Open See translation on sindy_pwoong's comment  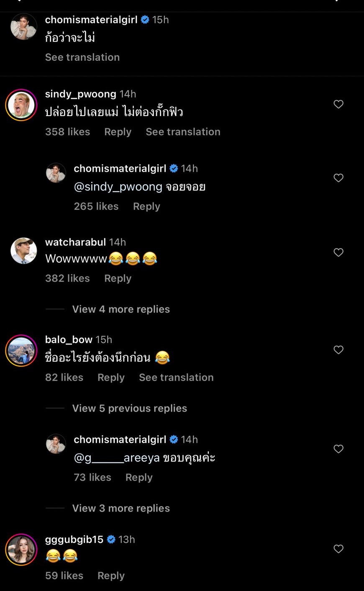point(183,132)
